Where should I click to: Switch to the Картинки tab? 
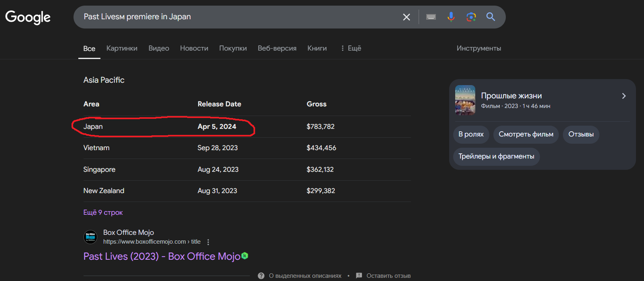pyautogui.click(x=122, y=48)
